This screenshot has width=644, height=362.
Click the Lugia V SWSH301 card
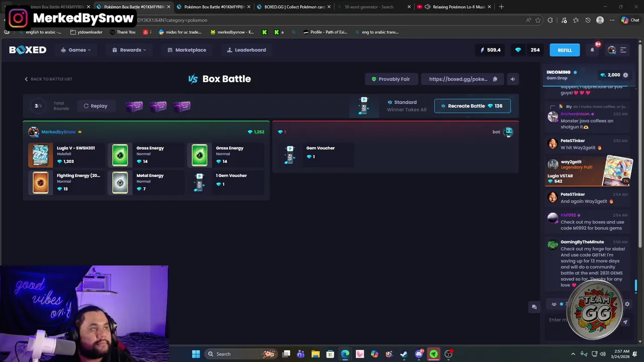[x=66, y=155]
